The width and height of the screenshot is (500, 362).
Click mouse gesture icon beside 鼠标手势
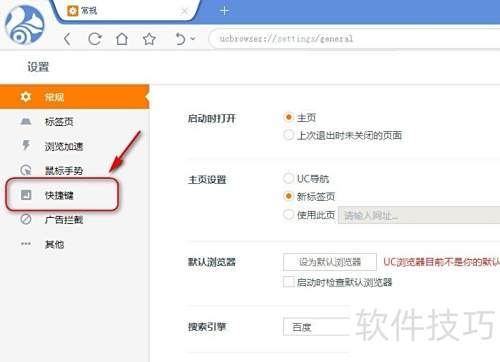click(x=26, y=170)
